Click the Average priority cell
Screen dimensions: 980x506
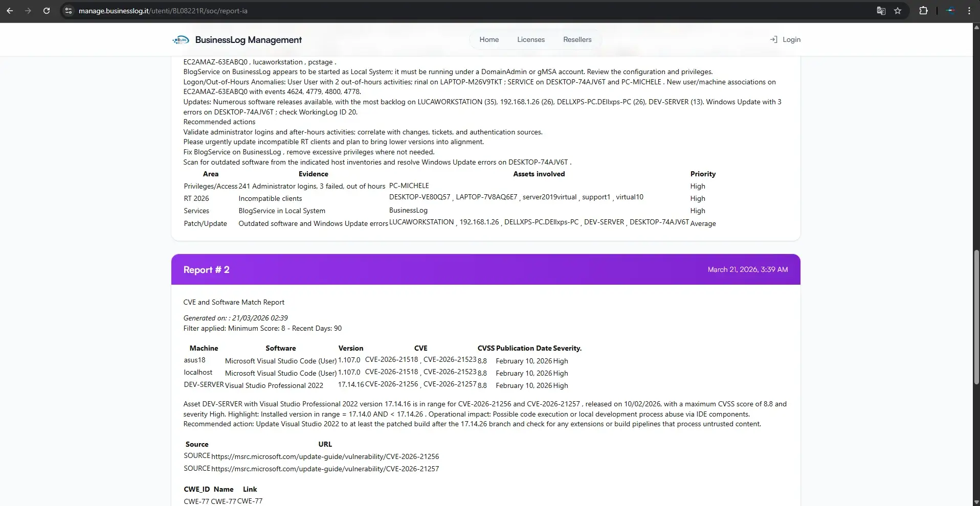click(x=703, y=223)
